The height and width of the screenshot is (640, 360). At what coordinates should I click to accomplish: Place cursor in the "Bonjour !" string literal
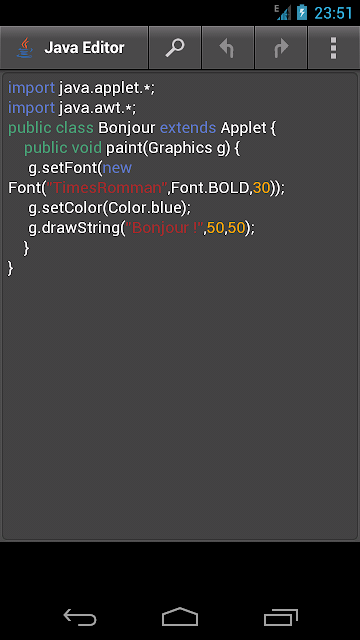click(165, 228)
